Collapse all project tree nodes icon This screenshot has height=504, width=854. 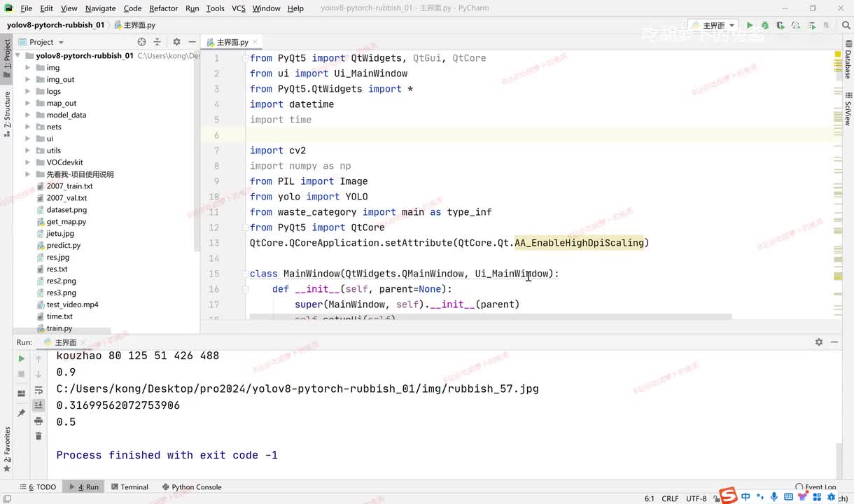pos(157,42)
